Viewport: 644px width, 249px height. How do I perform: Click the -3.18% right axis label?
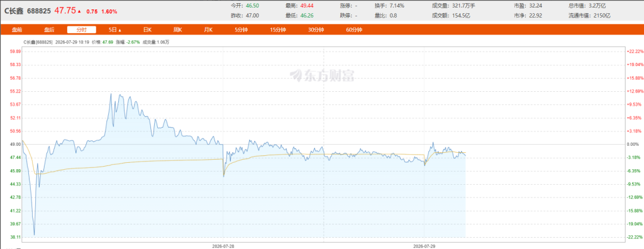[635, 157]
